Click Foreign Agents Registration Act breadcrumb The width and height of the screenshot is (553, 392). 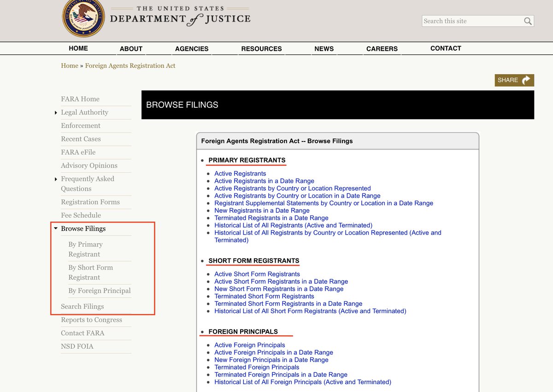pos(130,66)
